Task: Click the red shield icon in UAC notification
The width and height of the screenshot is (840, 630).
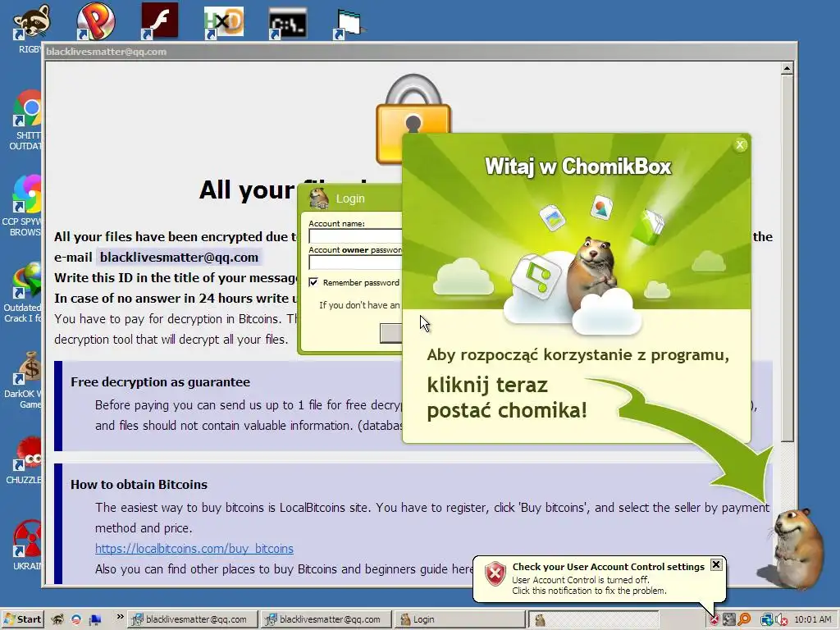Action: pyautogui.click(x=495, y=573)
